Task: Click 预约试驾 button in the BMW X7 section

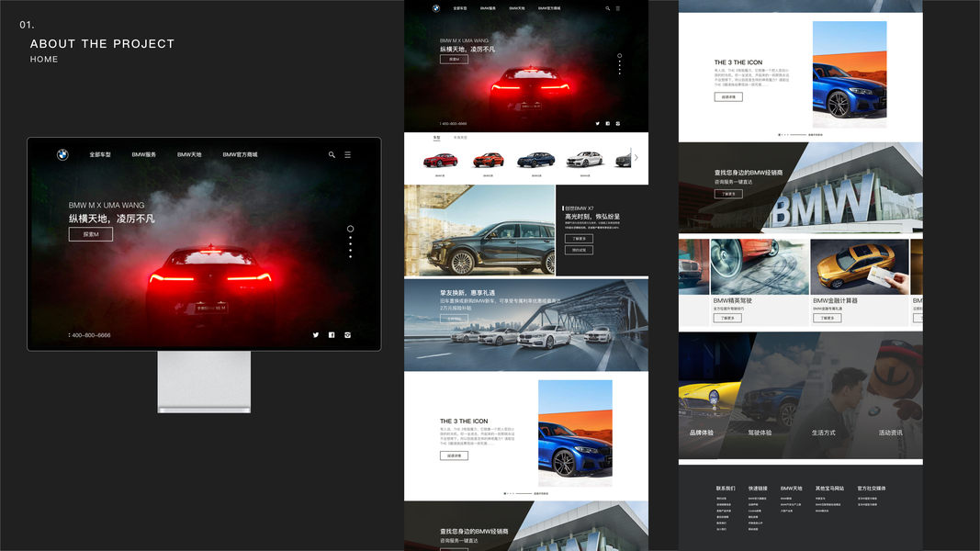Action: pyautogui.click(x=579, y=250)
